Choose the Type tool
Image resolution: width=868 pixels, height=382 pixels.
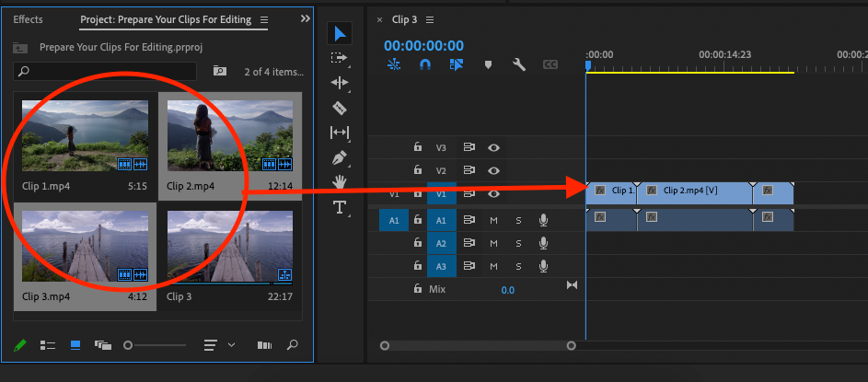340,207
